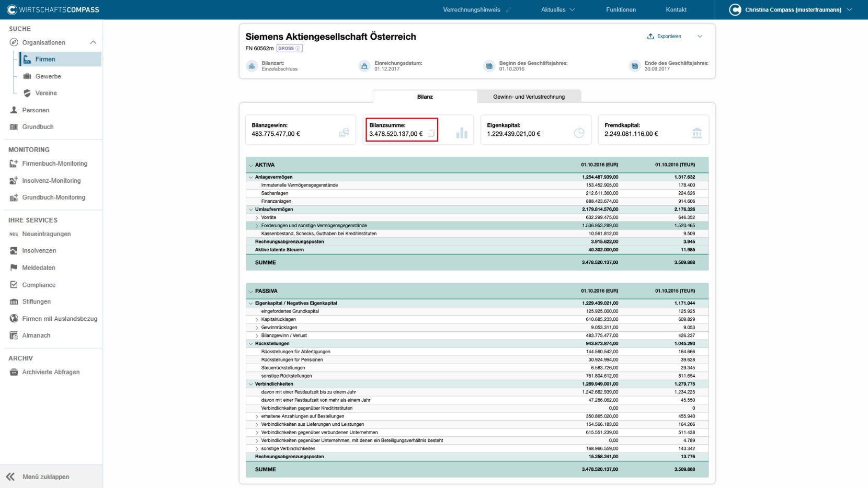Click the Firmen mit Auslandsbezug globe icon
Viewport: 868px width, 488px height.
coord(14,319)
